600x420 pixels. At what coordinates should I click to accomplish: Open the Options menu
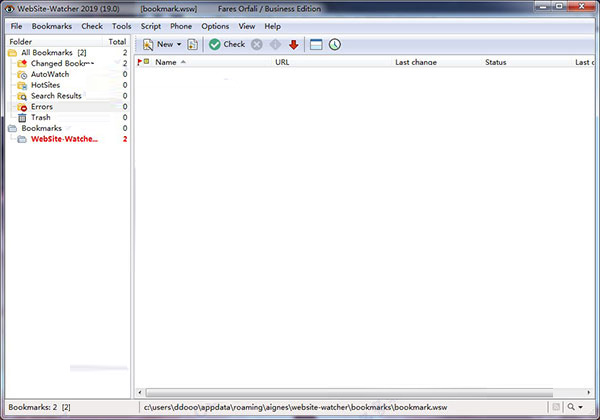215,26
